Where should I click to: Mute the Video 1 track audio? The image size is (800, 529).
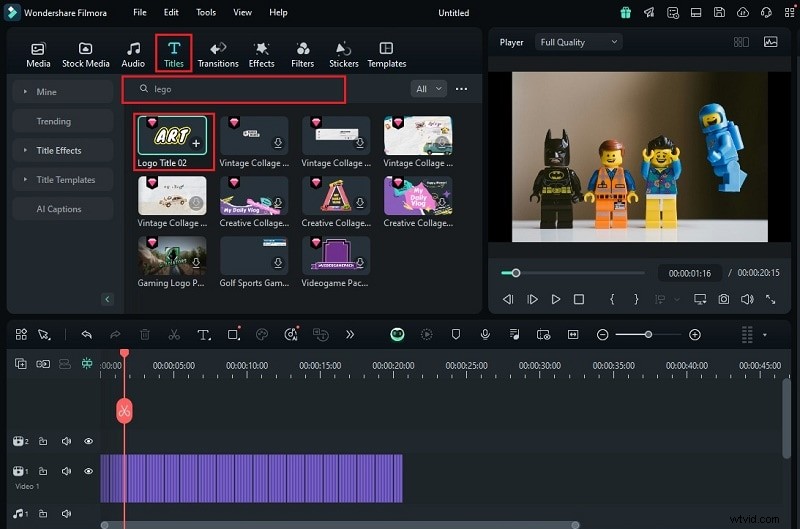66,471
